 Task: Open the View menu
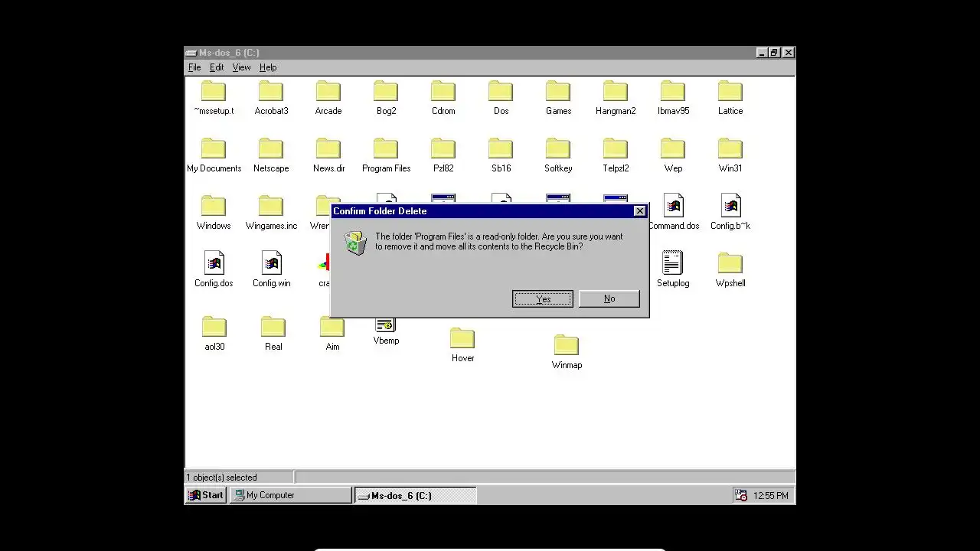click(241, 67)
